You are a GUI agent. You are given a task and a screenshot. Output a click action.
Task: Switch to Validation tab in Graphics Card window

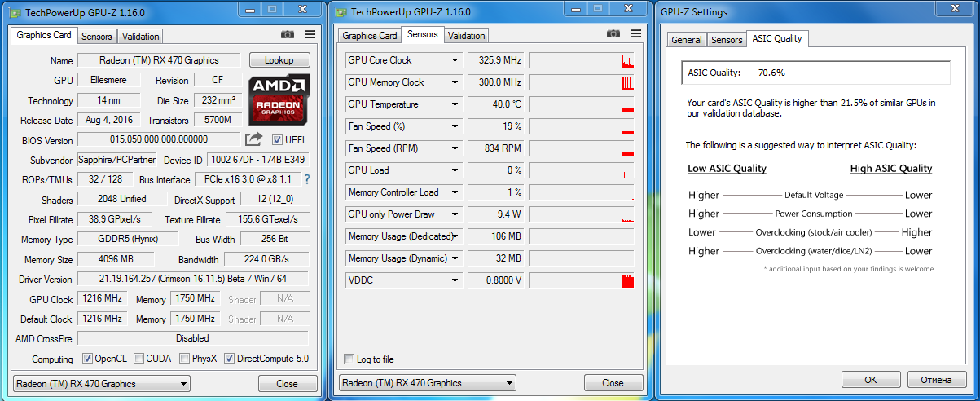(141, 37)
